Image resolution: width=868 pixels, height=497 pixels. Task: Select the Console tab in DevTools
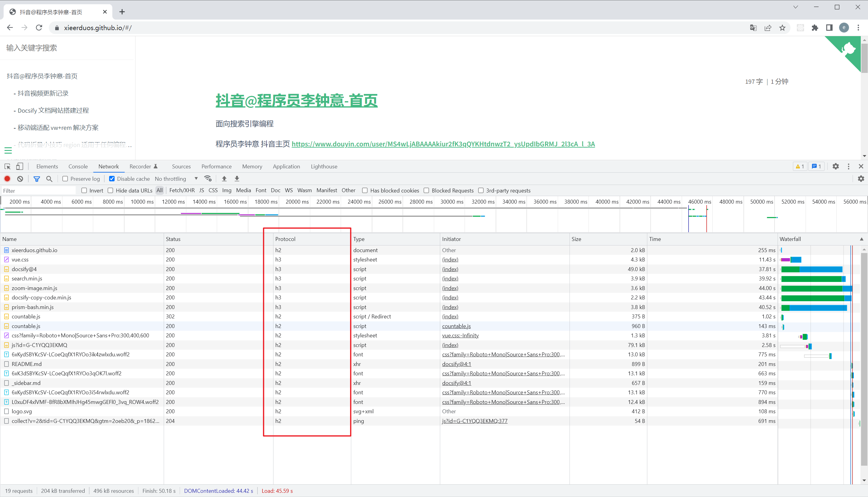[x=78, y=166]
